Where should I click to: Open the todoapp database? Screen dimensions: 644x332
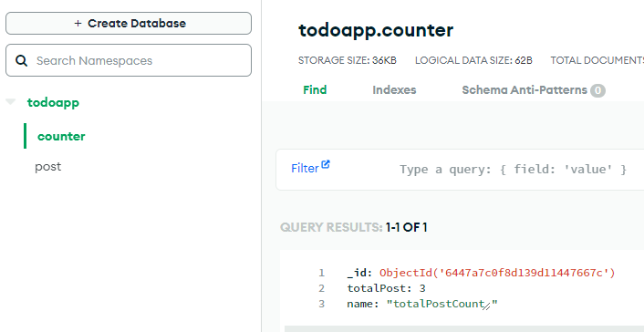tap(54, 102)
